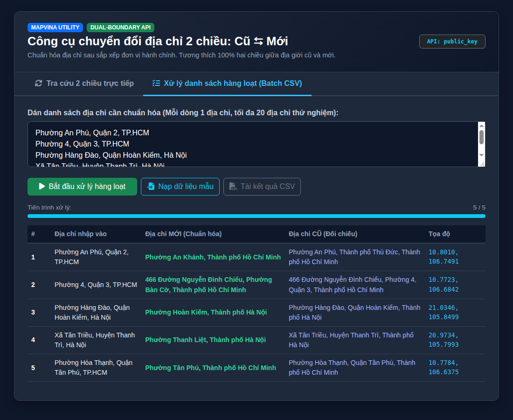The height and width of the screenshot is (420, 513).
Task: Click the Tải kết quả CSV button
Action: (262, 187)
